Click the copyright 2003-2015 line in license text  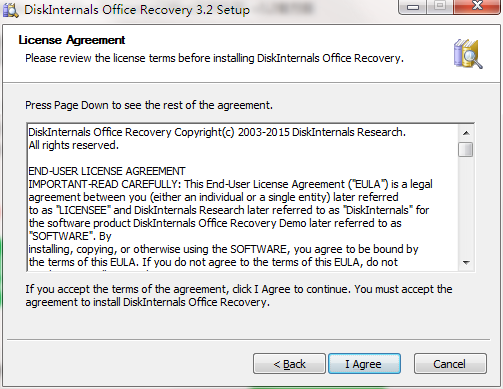[217, 132]
